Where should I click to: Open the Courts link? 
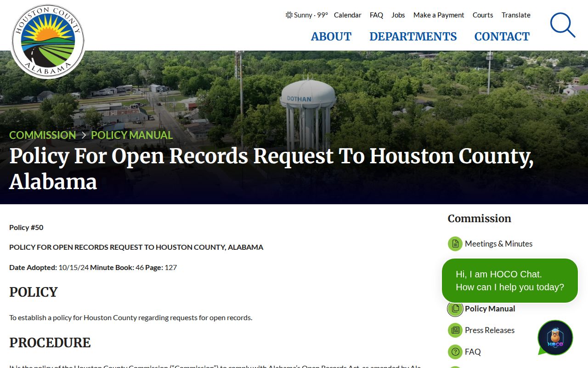pyautogui.click(x=483, y=15)
